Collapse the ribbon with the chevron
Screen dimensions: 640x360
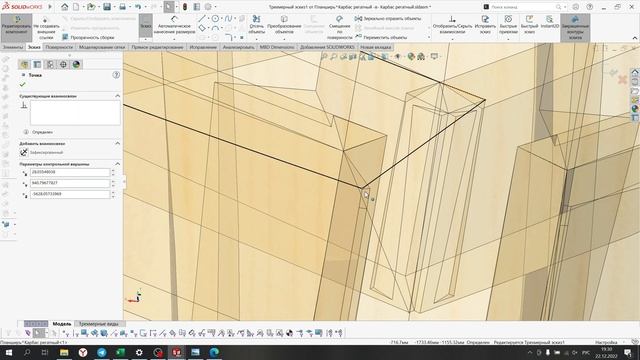635,38
